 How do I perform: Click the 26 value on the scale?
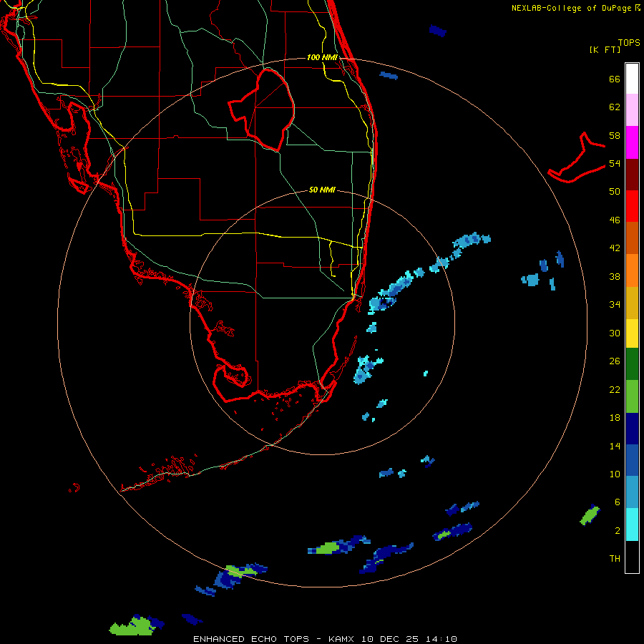(x=615, y=361)
